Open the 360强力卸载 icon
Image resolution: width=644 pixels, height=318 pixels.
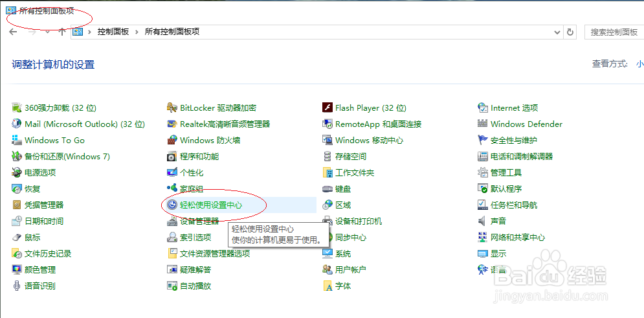point(17,108)
